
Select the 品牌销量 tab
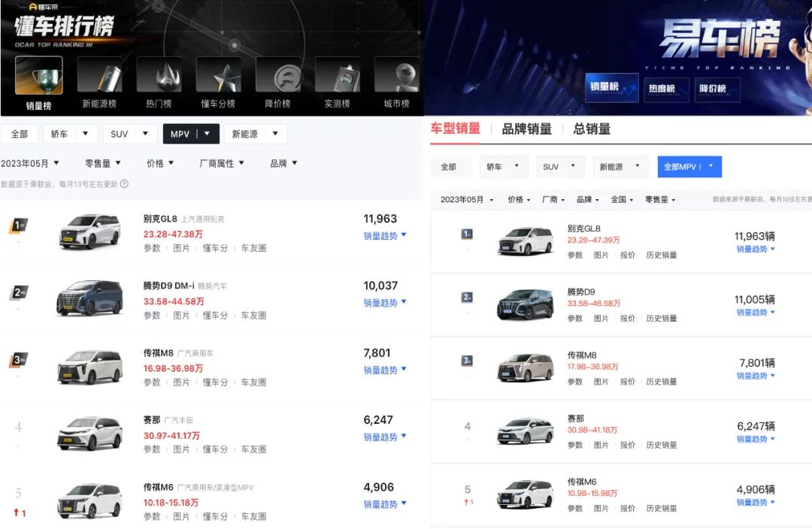(526, 129)
